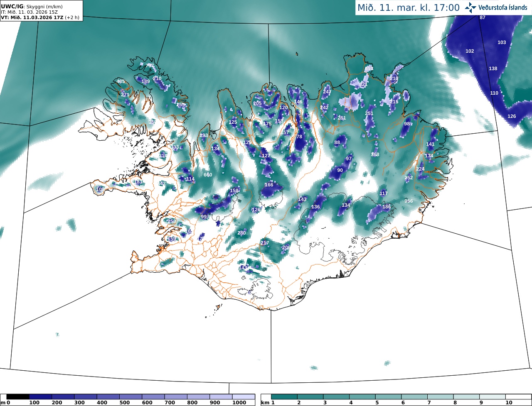Click the visibility value 660 on the map

click(208, 175)
